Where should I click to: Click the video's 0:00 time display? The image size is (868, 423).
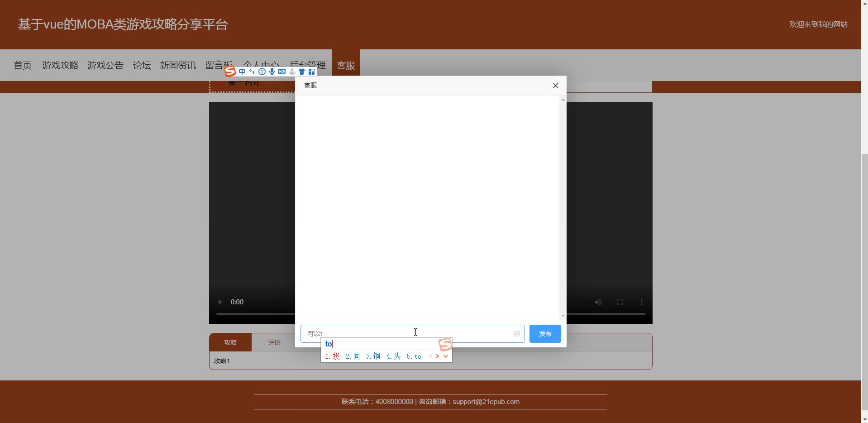pos(237,302)
